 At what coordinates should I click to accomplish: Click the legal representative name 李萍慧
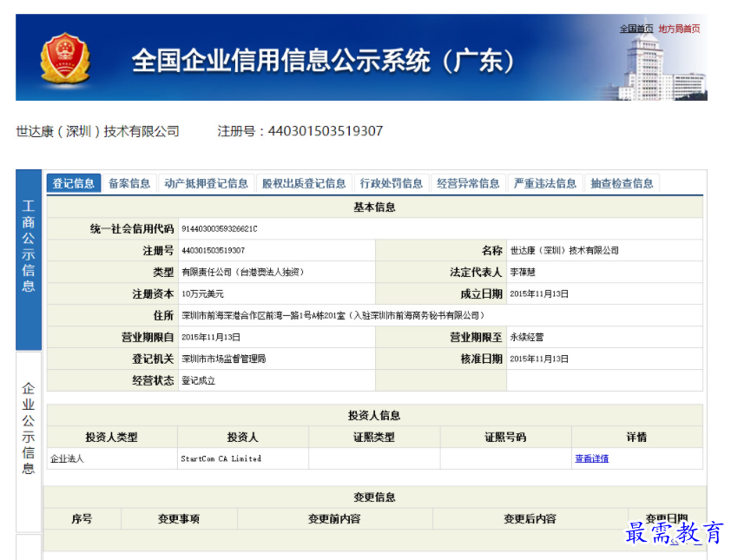(x=523, y=272)
